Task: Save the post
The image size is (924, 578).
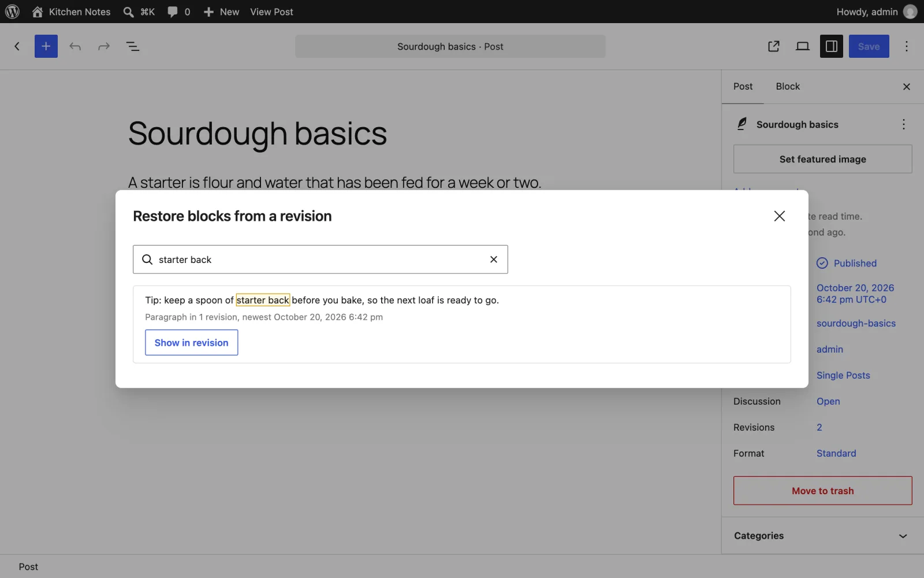Action: pyautogui.click(x=869, y=46)
